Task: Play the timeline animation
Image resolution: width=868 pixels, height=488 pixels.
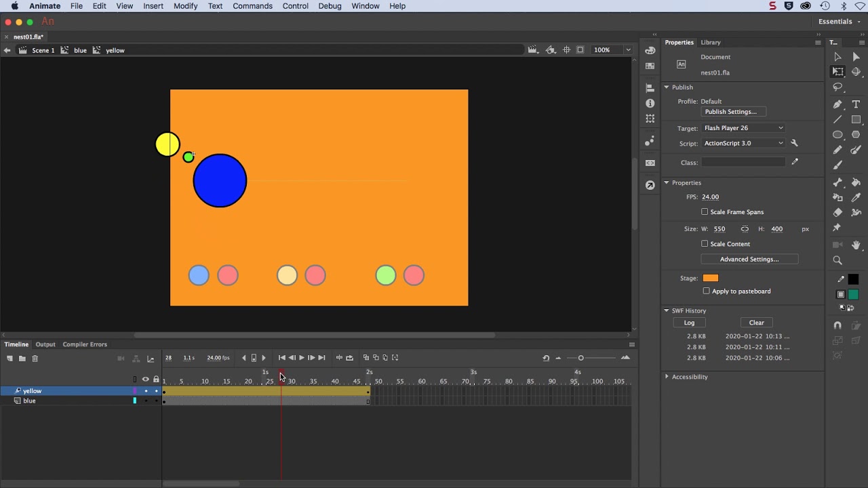Action: [x=301, y=358]
